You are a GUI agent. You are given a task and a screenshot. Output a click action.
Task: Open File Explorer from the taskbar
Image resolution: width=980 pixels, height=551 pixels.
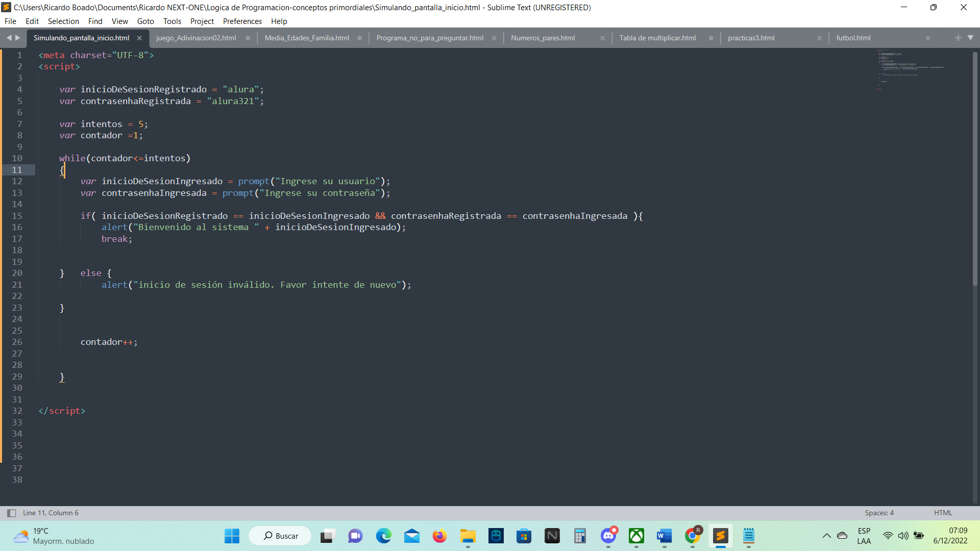pos(468,536)
